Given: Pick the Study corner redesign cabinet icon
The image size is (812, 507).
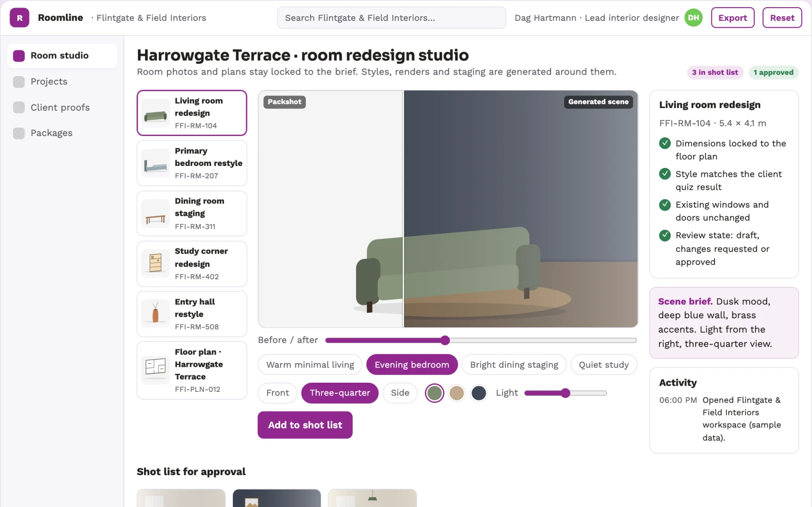Looking at the screenshot, I should click(x=155, y=264).
